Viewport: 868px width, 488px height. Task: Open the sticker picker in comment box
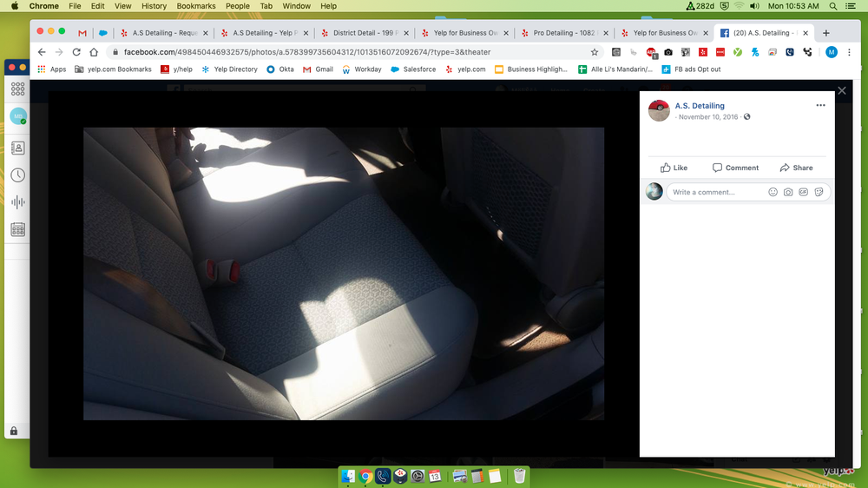coord(819,192)
